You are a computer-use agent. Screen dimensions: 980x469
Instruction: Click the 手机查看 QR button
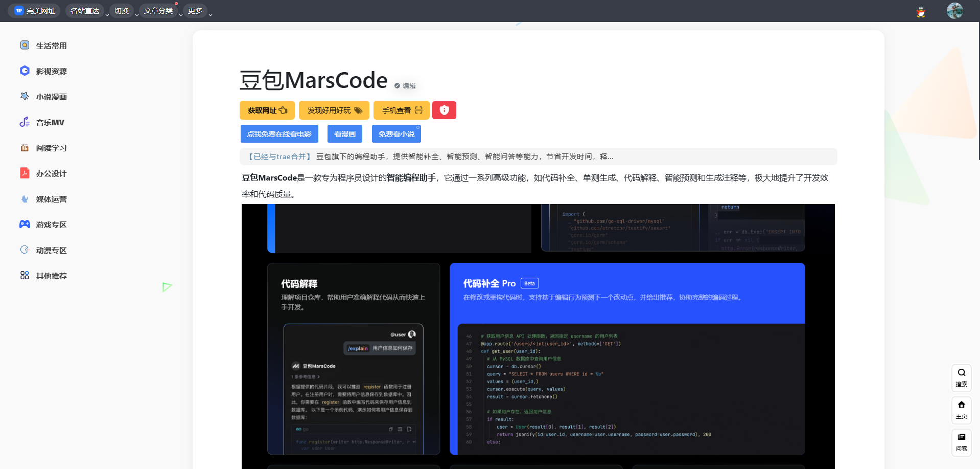tap(402, 110)
